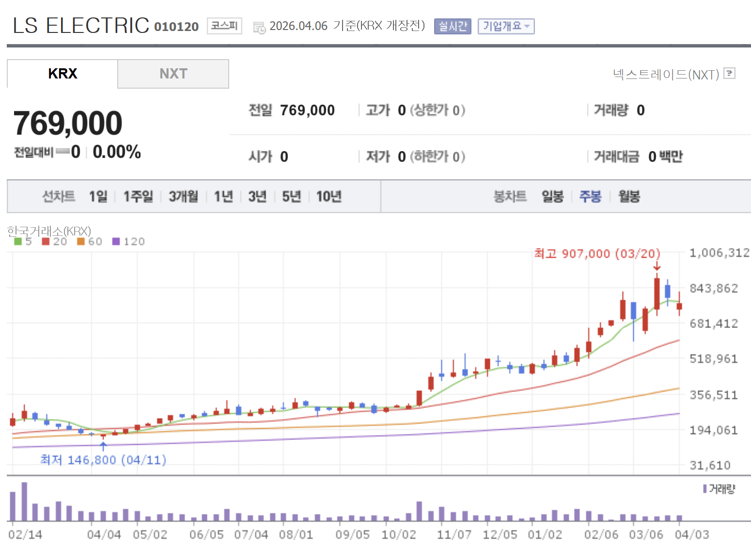Open the question mark help icon beside 넥스트레이드(NXT)
Image resolution: width=751 pixels, height=560 pixels.
point(729,73)
